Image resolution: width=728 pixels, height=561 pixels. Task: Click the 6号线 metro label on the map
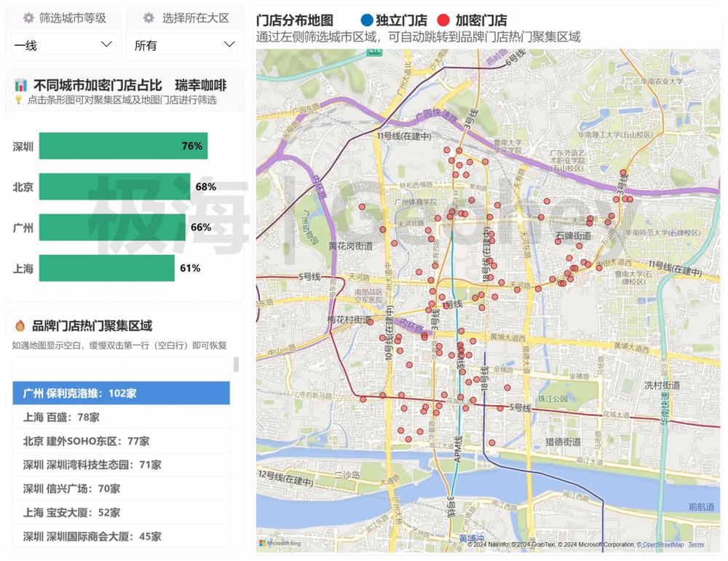point(515,57)
